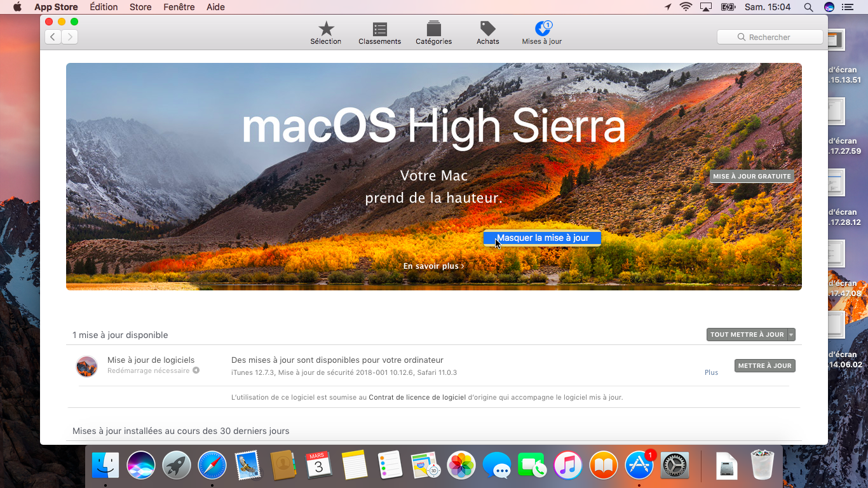Select the desktop screenshot file ending 14.06.02
The image size is (868, 488).
pyautogui.click(x=844, y=341)
